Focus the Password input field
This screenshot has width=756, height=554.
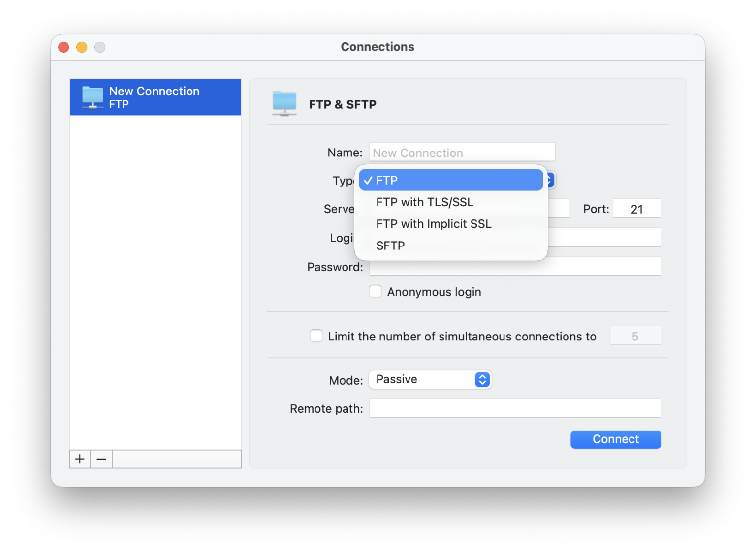(515, 267)
